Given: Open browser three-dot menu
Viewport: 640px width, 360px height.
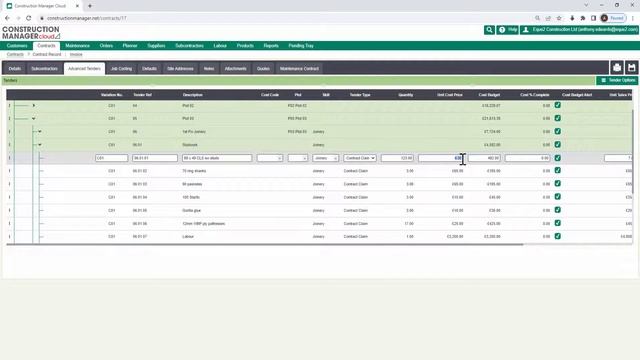Looking at the screenshot, I should coord(633,18).
